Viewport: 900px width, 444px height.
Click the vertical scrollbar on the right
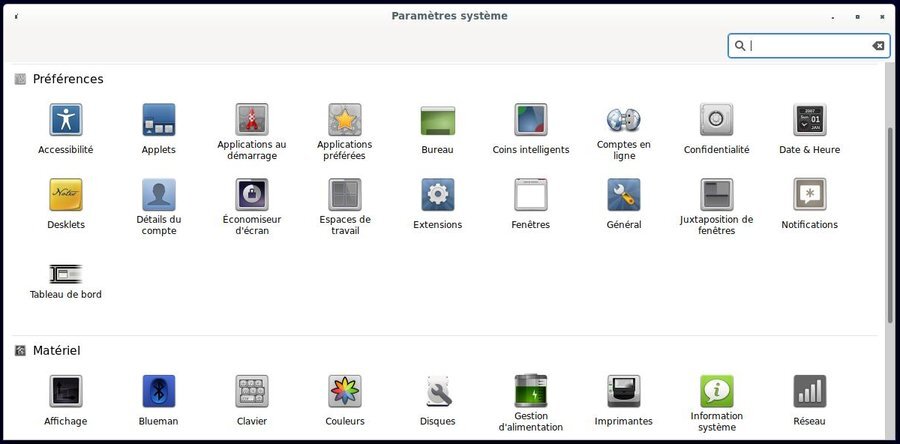click(x=890, y=225)
